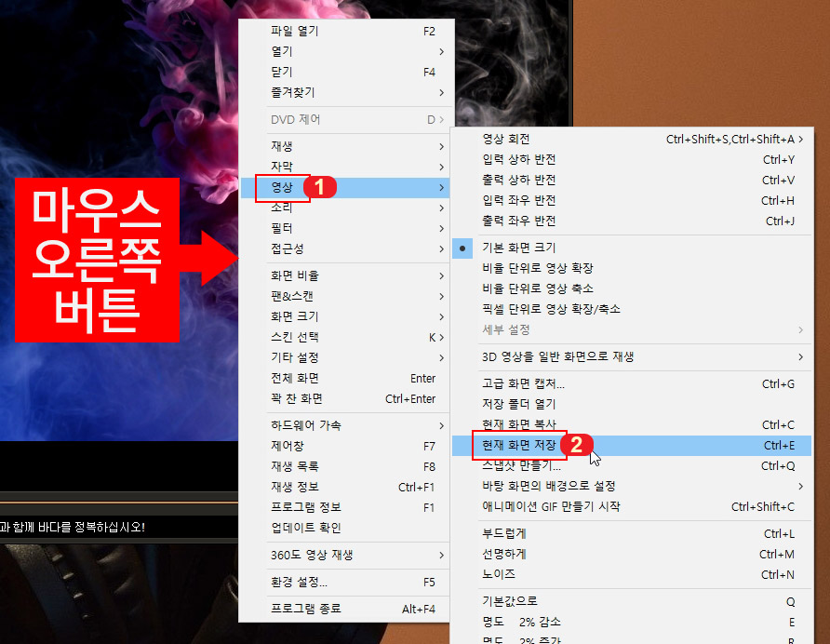Expand the 소리 audio submenu
The height and width of the screenshot is (644, 830).
click(307, 208)
